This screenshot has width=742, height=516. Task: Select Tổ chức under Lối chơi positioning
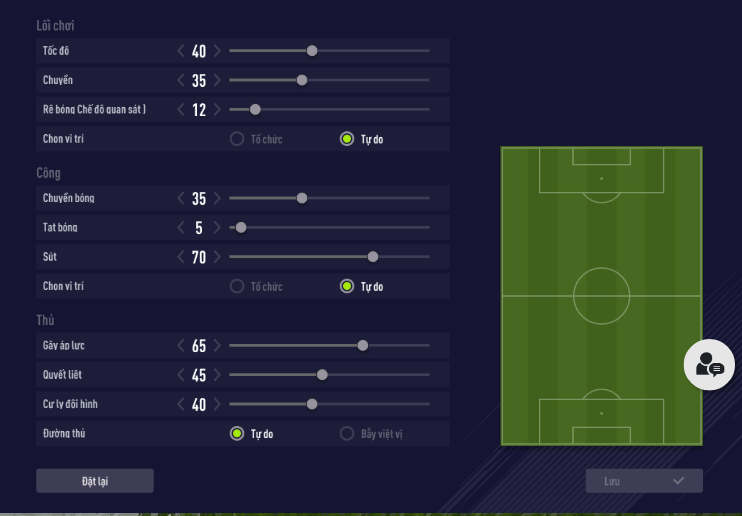tap(237, 139)
